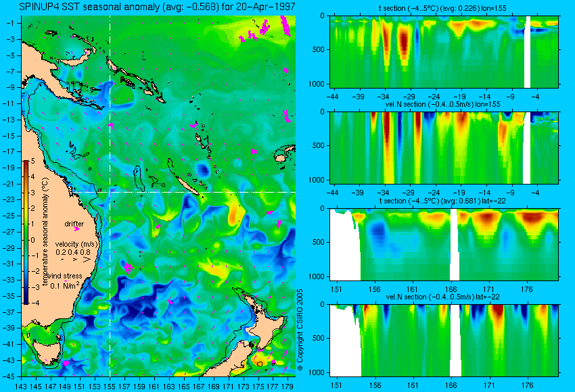Click the map's y-axis tick label -23
The width and height of the screenshot is (575, 392).
(x=10, y=199)
